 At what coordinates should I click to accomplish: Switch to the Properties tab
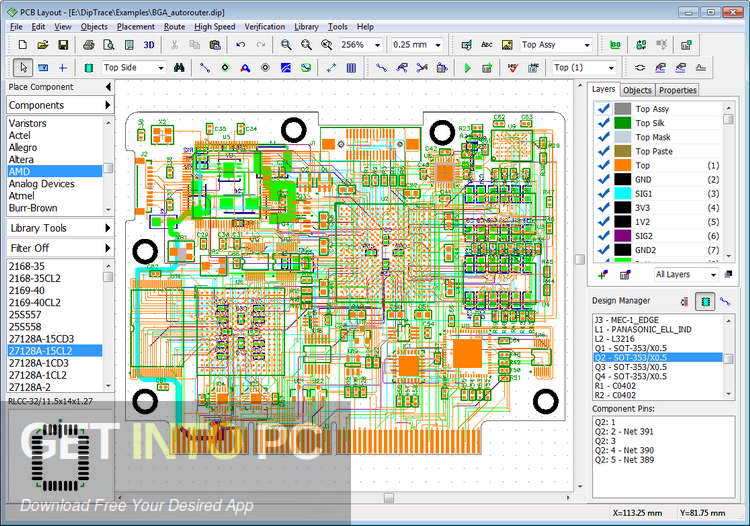point(677,90)
